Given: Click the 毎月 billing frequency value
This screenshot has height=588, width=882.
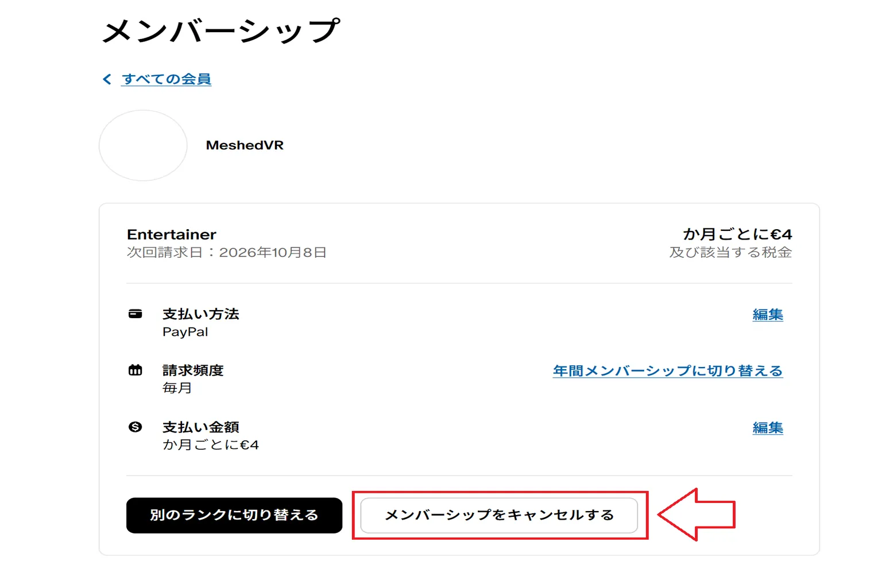Looking at the screenshot, I should [177, 388].
